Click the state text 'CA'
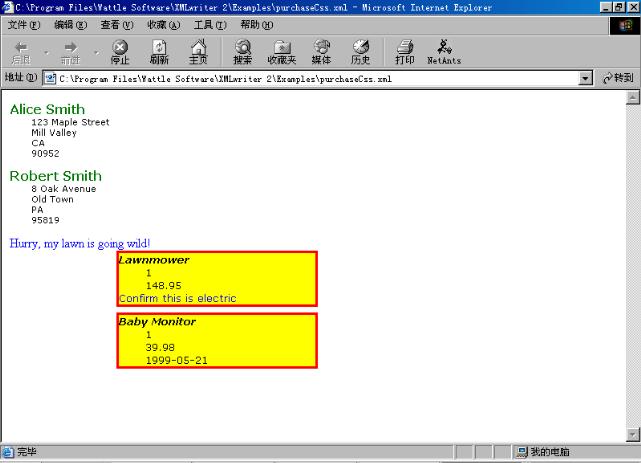The width and height of the screenshot is (641, 463). [38, 143]
